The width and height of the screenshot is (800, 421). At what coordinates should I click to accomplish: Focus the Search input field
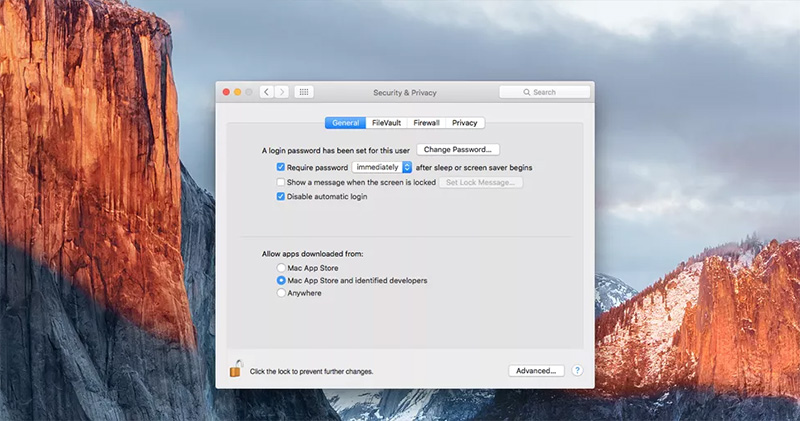pyautogui.click(x=545, y=92)
